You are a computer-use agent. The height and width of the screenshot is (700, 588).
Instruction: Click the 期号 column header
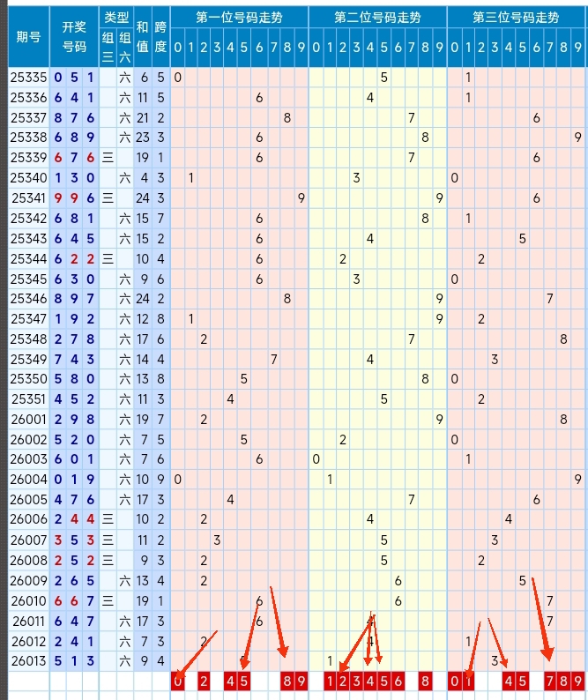click(28, 37)
